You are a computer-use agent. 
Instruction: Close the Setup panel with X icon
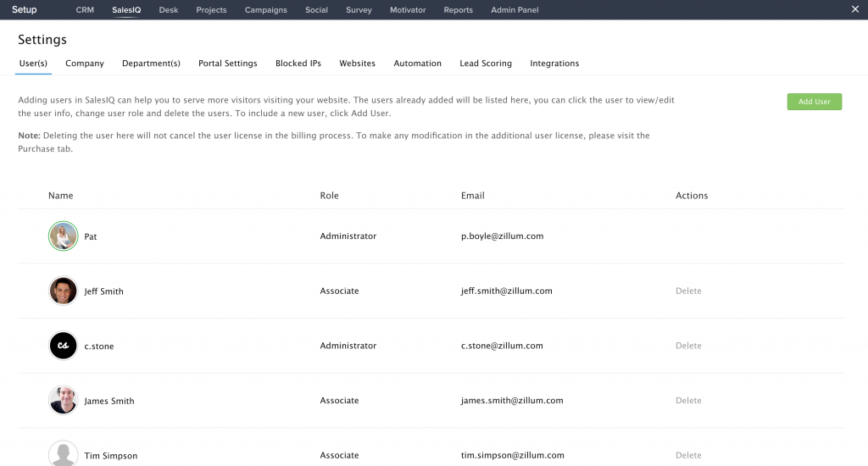point(854,10)
